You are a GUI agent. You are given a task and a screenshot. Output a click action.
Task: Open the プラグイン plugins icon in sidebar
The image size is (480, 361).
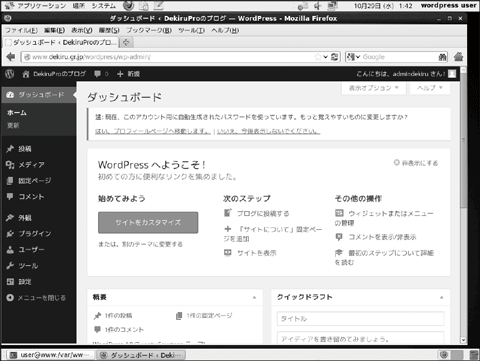click(x=10, y=234)
